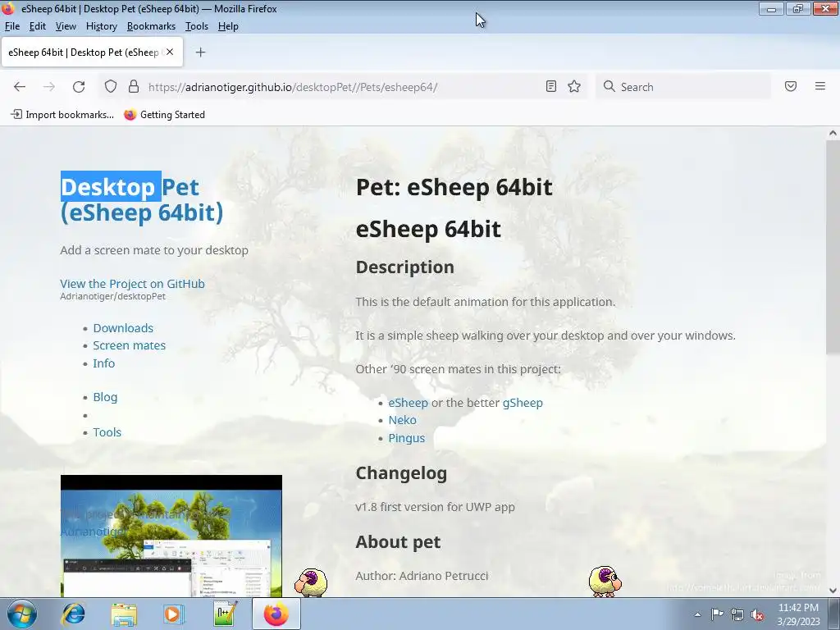Open the File menu
This screenshot has width=840, height=630.
[11, 26]
